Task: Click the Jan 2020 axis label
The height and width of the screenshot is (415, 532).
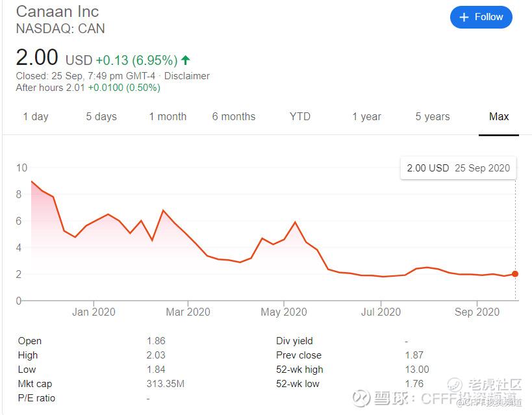Action: (93, 312)
